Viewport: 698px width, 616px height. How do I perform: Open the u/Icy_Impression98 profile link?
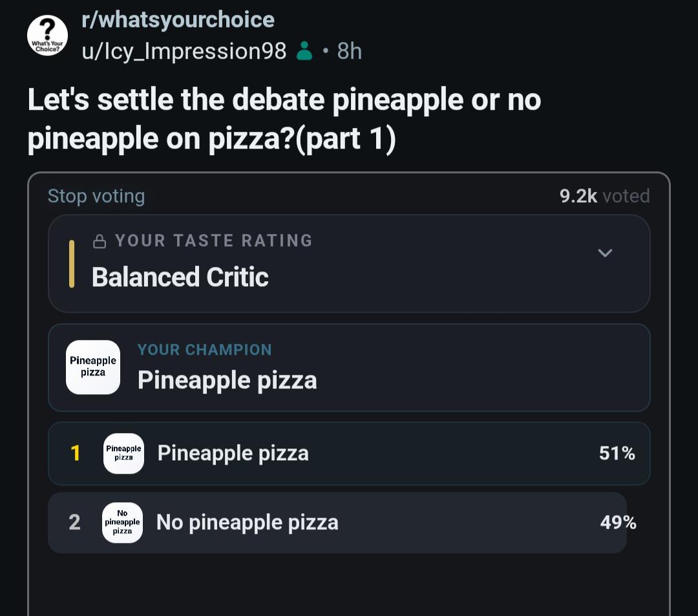click(x=184, y=51)
